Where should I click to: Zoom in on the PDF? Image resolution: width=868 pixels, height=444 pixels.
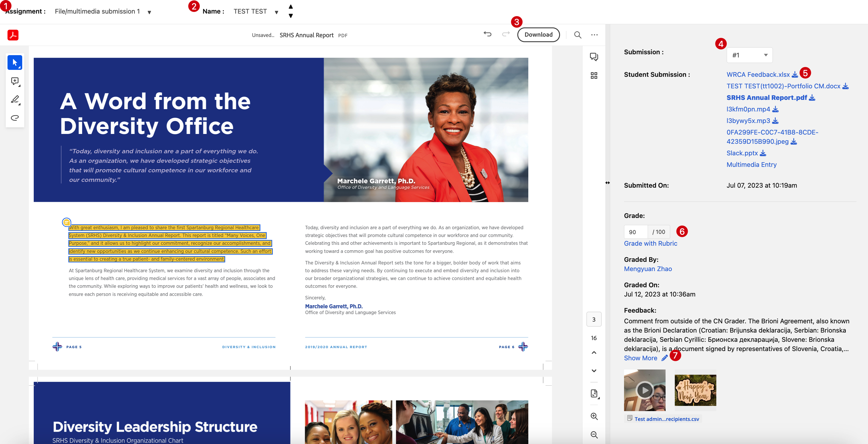(x=594, y=416)
